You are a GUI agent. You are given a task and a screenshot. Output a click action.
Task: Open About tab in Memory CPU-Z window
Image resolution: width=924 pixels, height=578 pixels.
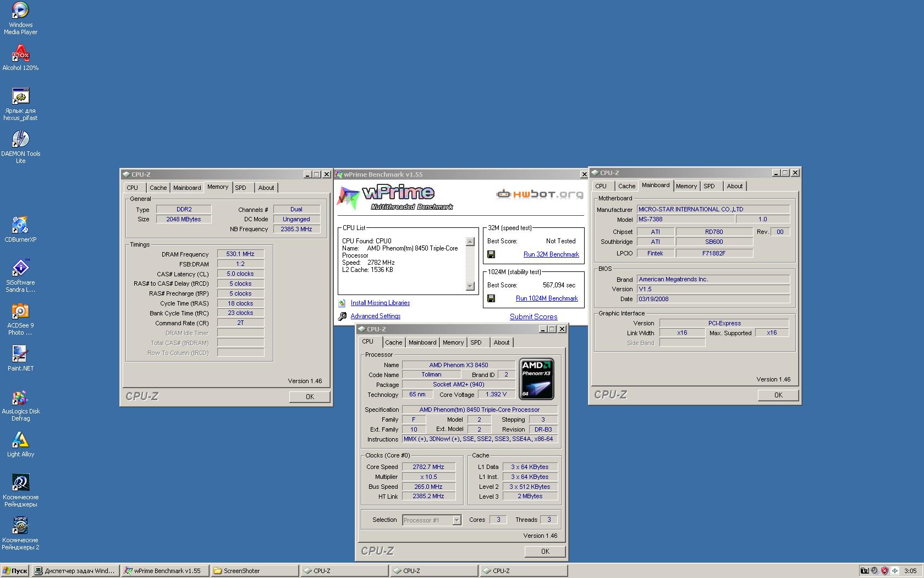pyautogui.click(x=266, y=188)
